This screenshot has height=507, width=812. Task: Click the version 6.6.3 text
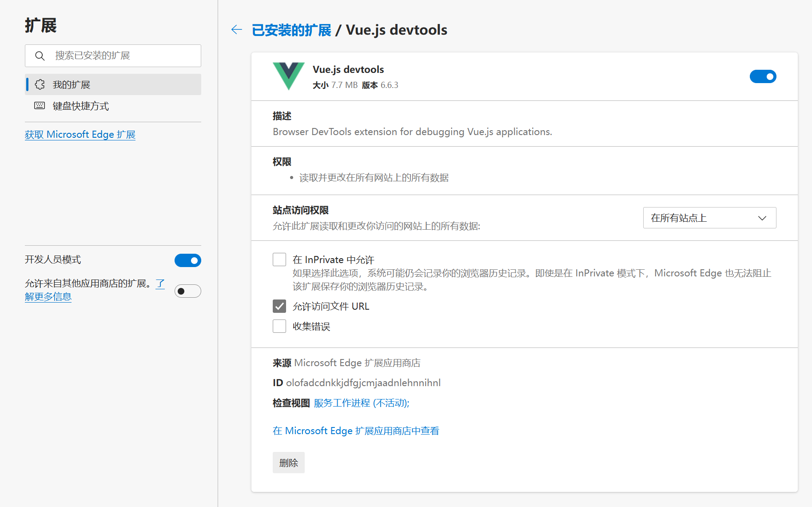[389, 85]
